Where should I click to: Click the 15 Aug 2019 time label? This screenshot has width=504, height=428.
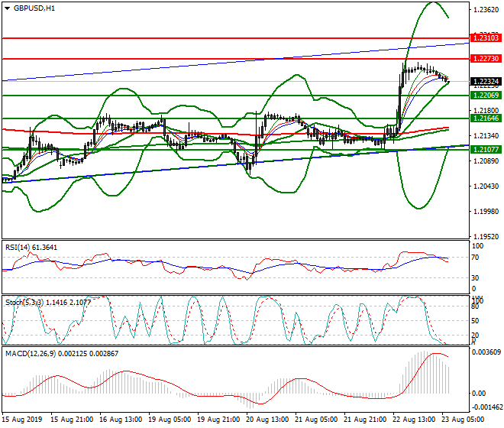point(22,420)
